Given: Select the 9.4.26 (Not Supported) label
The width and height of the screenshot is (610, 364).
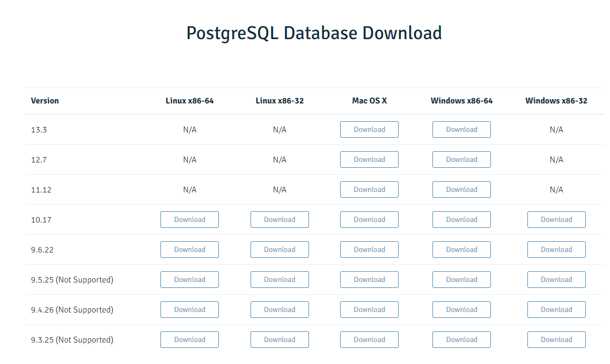Looking at the screenshot, I should (x=72, y=310).
